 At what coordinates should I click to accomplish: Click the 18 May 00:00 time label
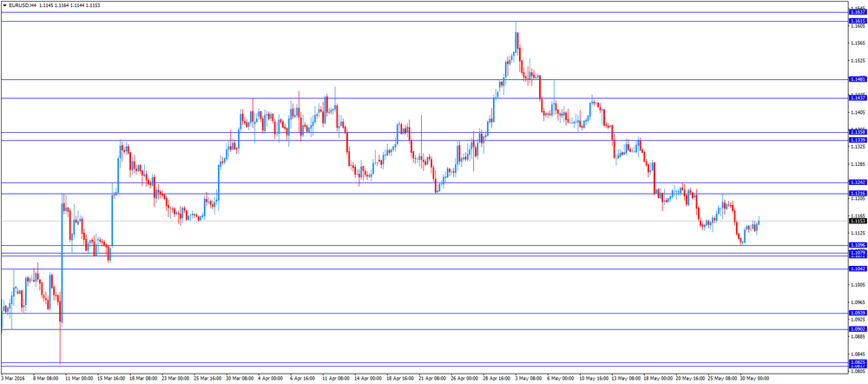(658, 378)
